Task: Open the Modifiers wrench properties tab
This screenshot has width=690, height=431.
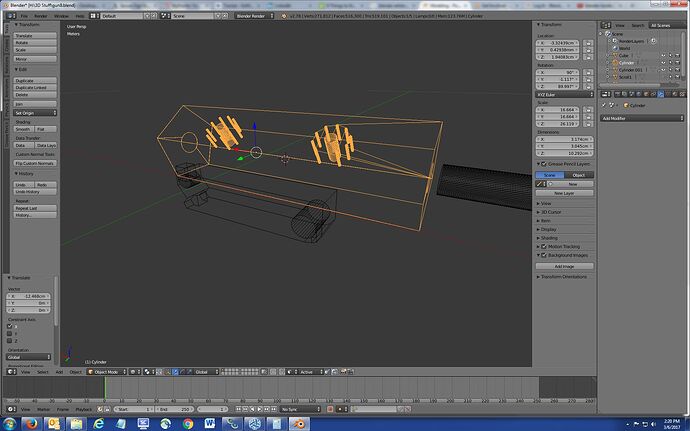Action: pyautogui.click(x=661, y=94)
